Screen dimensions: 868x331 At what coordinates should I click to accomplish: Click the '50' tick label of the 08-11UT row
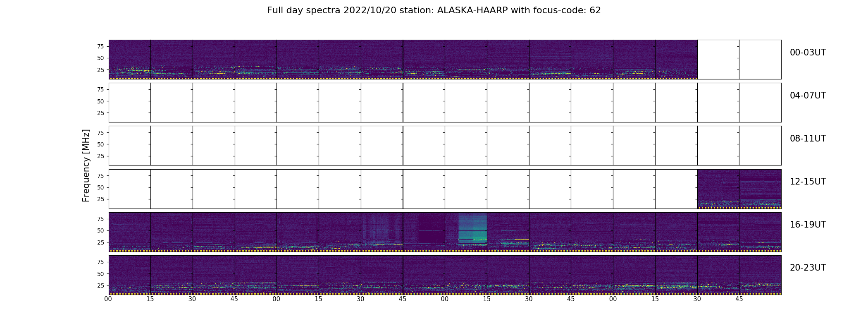(x=100, y=144)
